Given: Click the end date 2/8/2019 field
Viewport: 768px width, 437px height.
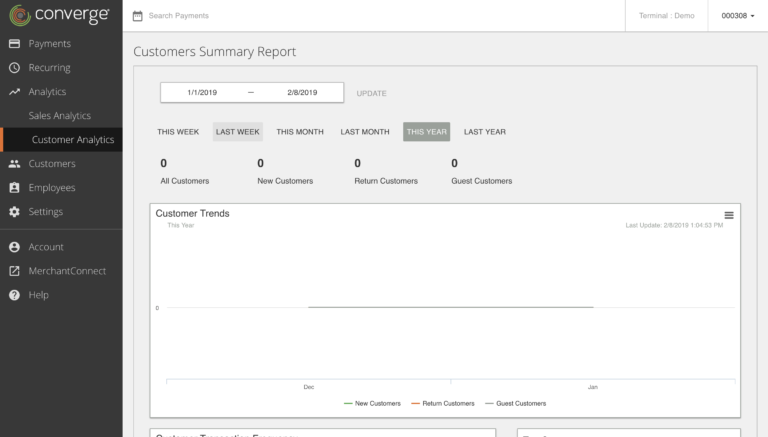Looking at the screenshot, I should [x=302, y=92].
